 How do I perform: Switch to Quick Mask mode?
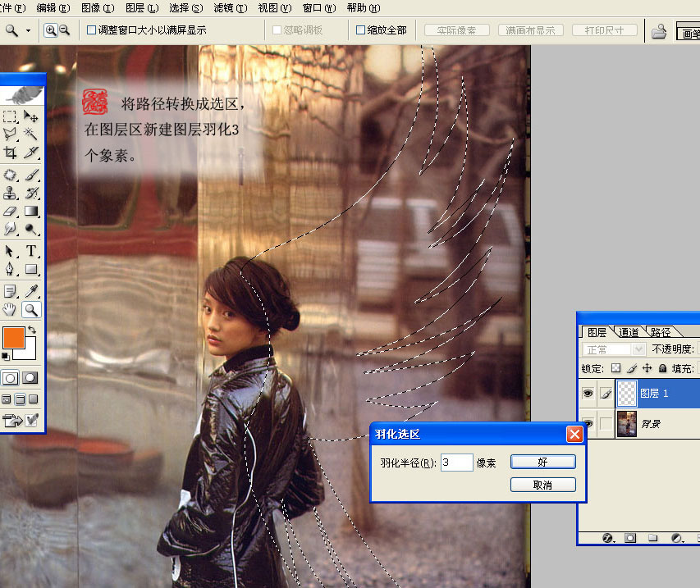click(30, 378)
